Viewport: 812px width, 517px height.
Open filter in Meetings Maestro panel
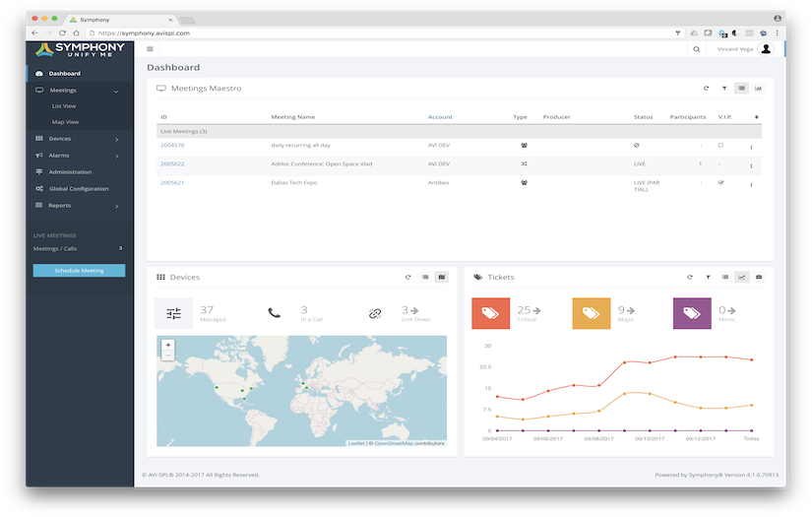[x=724, y=89]
